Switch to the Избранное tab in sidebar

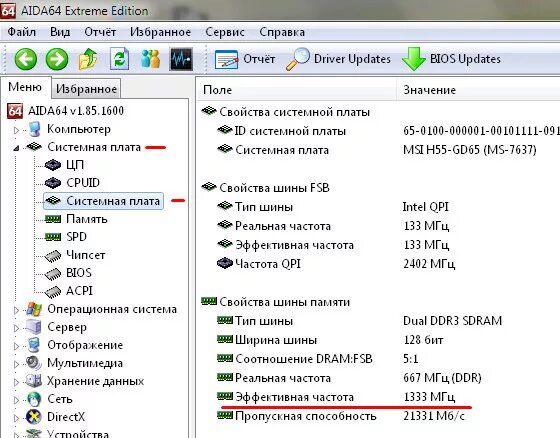tap(86, 89)
